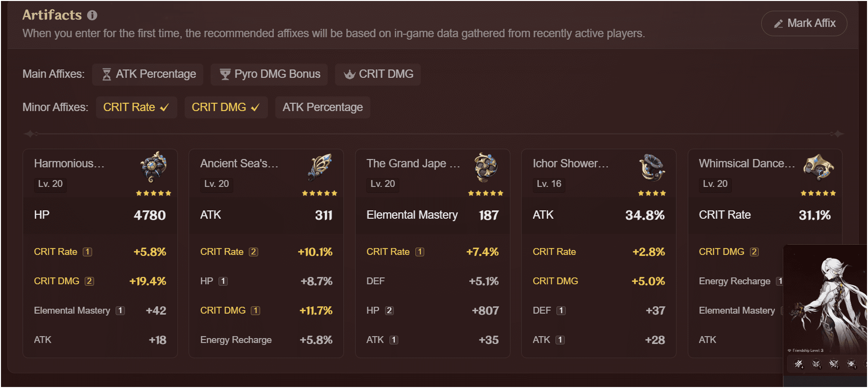The width and height of the screenshot is (868, 388).
Task: Click the Ancient Sea's feather artifact icon
Action: [320, 166]
